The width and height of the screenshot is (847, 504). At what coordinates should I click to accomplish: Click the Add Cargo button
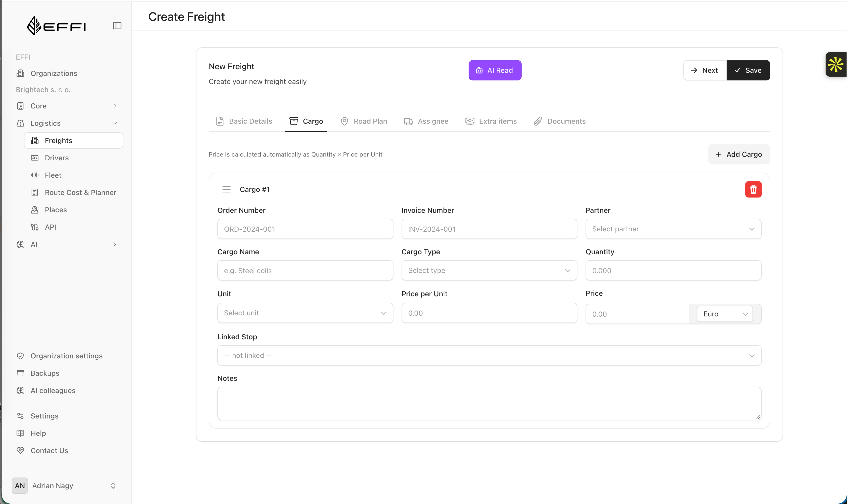coord(738,155)
